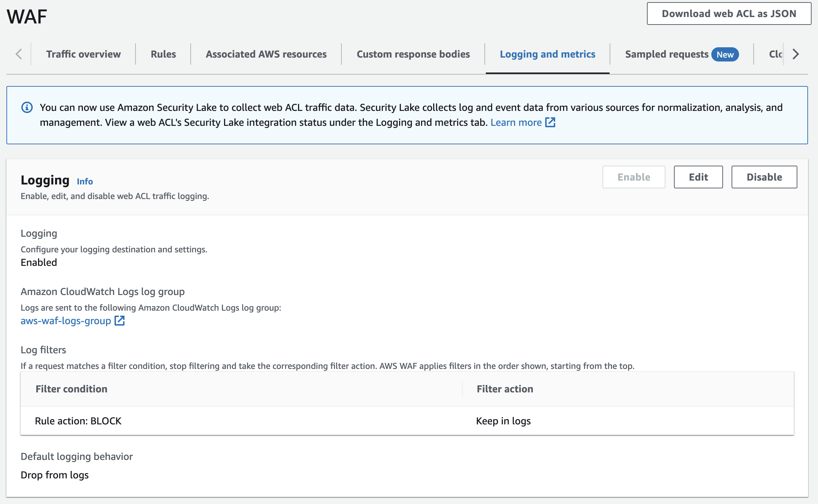The image size is (818, 504).
Task: Open Associated AWS resources tab
Action: point(266,54)
